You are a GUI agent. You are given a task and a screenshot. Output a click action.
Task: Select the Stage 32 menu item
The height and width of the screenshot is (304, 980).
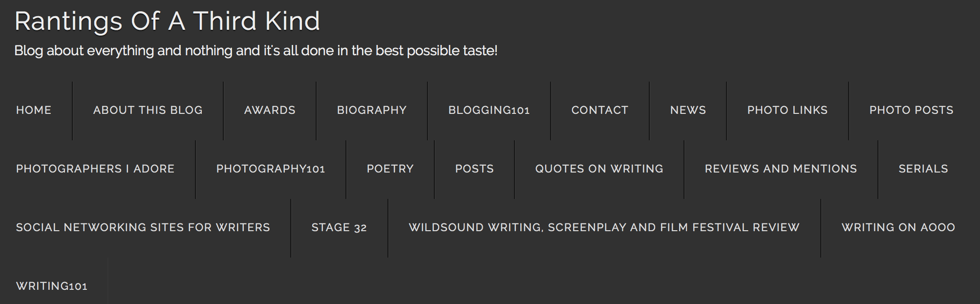pyautogui.click(x=339, y=228)
